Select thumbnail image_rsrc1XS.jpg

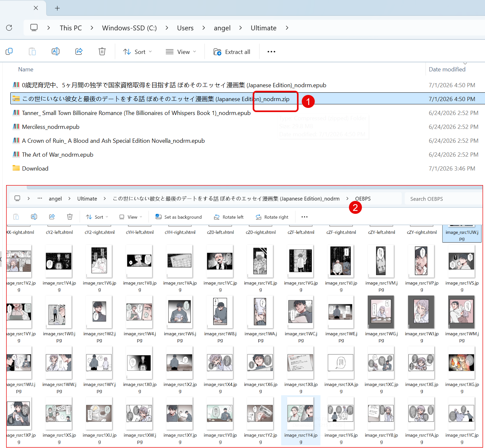[x=59, y=421]
